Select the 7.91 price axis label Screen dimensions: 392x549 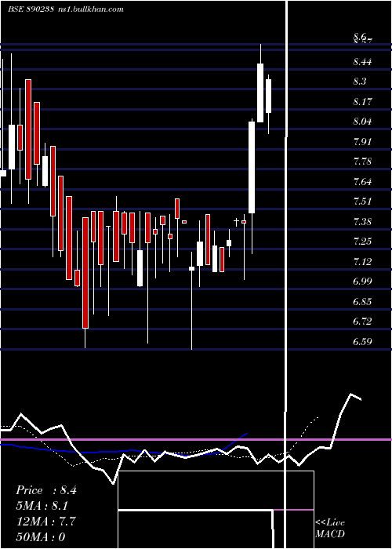[362, 142]
